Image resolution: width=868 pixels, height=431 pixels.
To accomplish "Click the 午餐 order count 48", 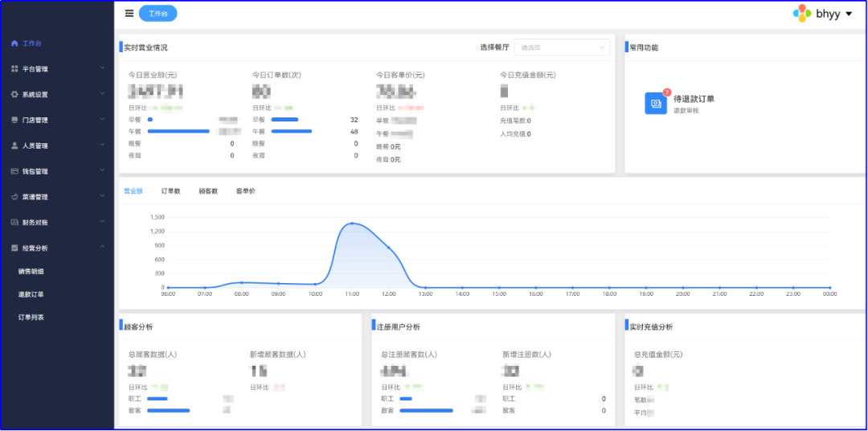I will (x=354, y=132).
